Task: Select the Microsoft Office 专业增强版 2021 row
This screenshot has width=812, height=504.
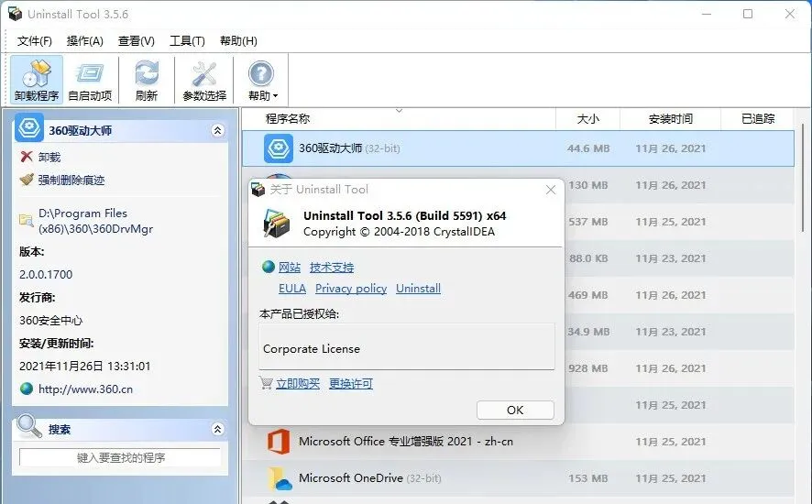Action: [518, 442]
